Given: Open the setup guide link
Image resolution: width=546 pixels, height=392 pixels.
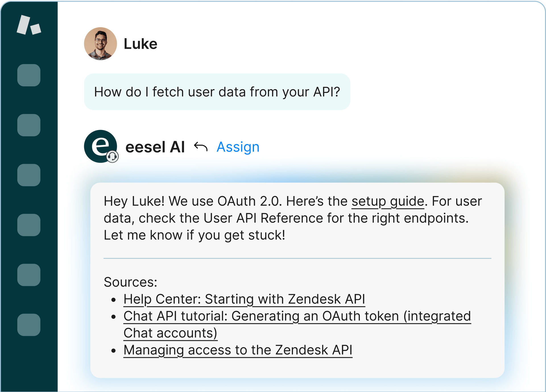Looking at the screenshot, I should [x=388, y=201].
